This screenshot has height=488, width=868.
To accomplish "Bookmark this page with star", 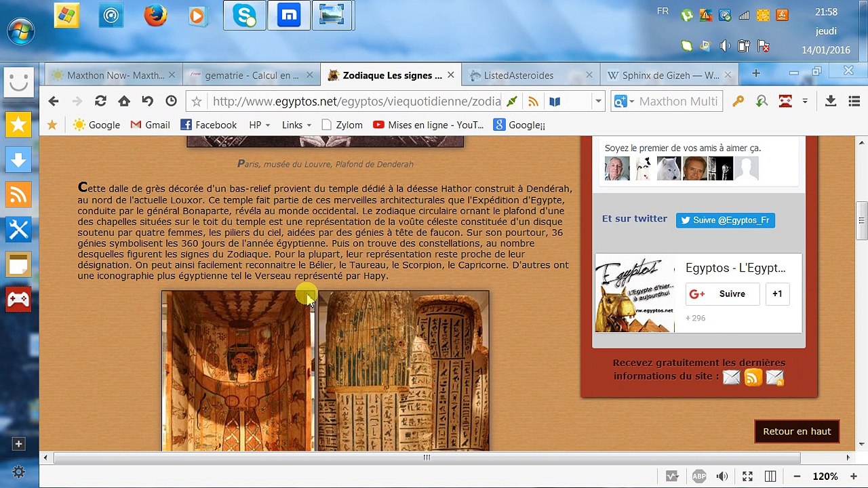I will [197, 102].
